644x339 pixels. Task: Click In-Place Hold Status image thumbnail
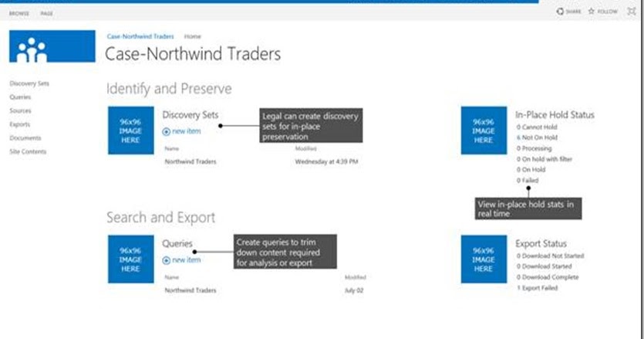tap(484, 131)
